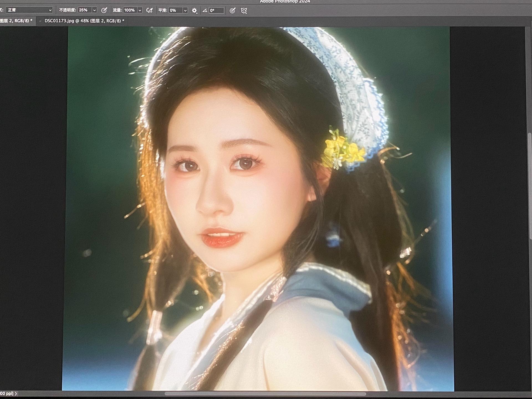Toggle pressure for opacity icon
Screen dimensions: 532x399
(x=104, y=11)
